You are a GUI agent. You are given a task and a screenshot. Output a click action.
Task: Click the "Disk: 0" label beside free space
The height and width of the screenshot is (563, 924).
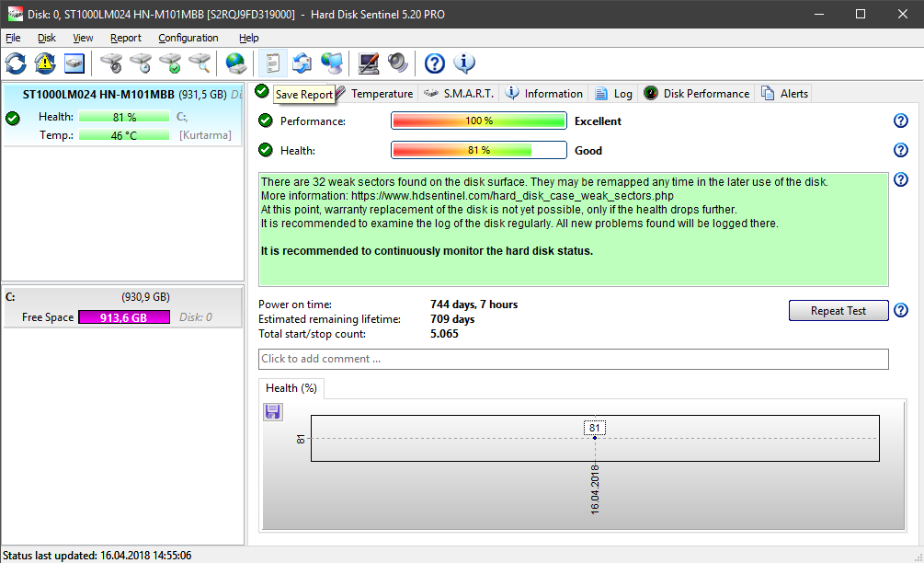coord(196,317)
